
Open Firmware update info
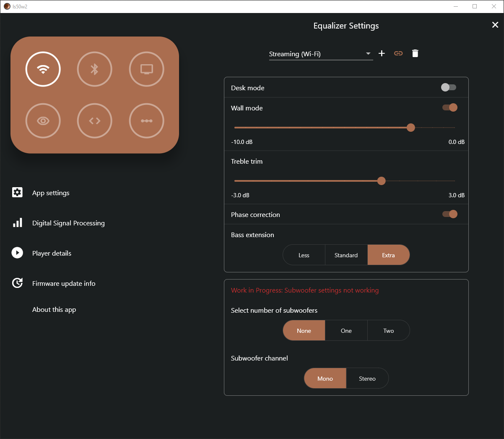[x=64, y=283]
